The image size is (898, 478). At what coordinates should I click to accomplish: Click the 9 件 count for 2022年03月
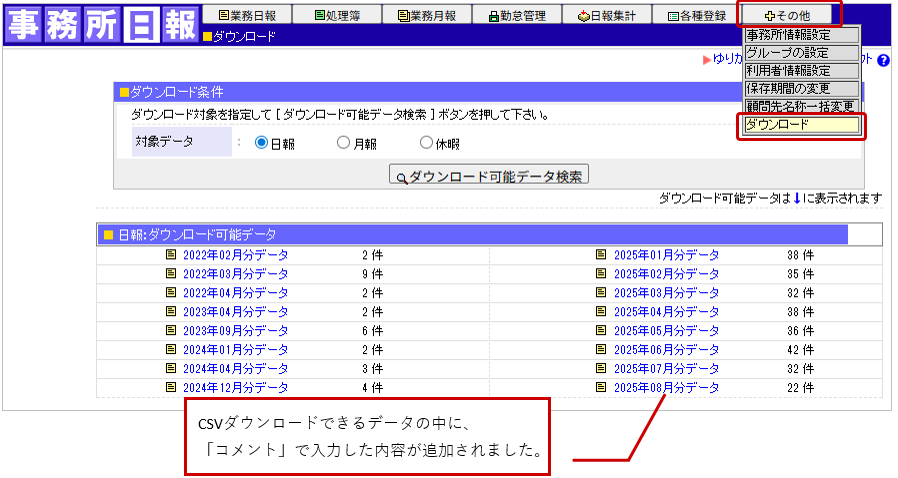pyautogui.click(x=372, y=274)
